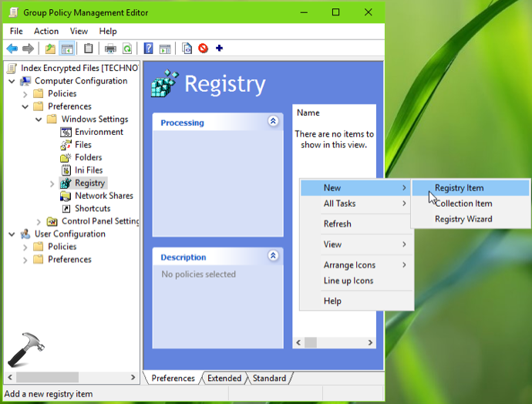Click the Up One Level folder icon
This screenshot has height=404, width=532.
click(50, 49)
